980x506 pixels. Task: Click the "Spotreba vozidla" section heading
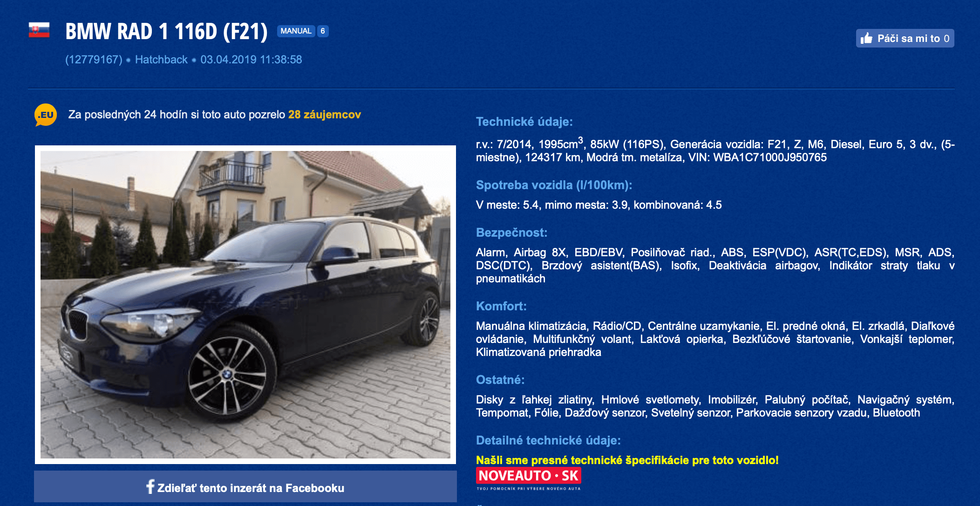(554, 185)
